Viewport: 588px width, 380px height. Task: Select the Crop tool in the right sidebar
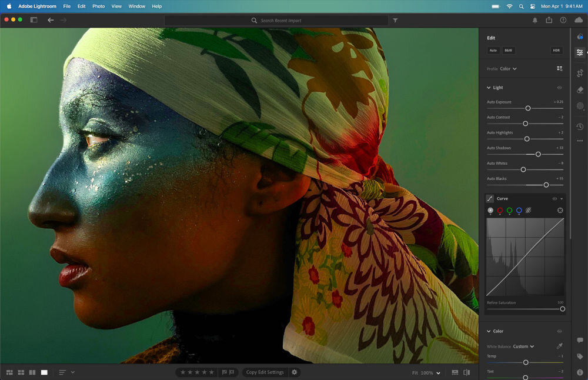tap(580, 73)
